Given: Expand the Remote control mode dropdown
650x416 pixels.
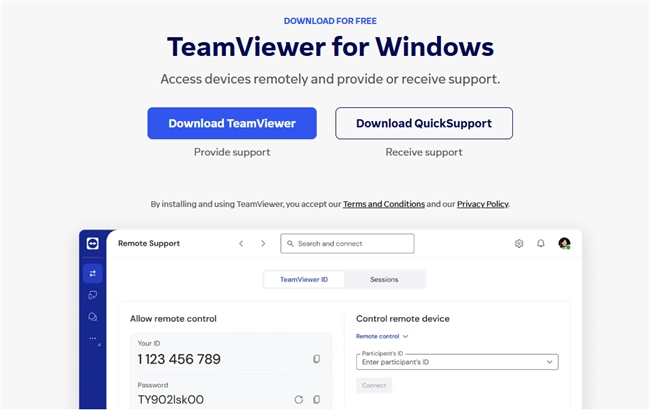Looking at the screenshot, I should [x=382, y=337].
